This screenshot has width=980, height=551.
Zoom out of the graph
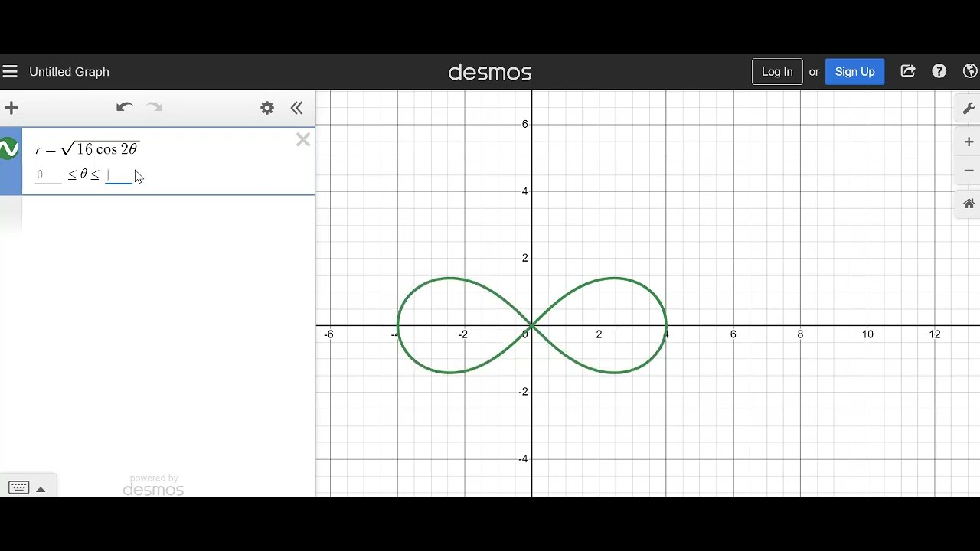[969, 171]
